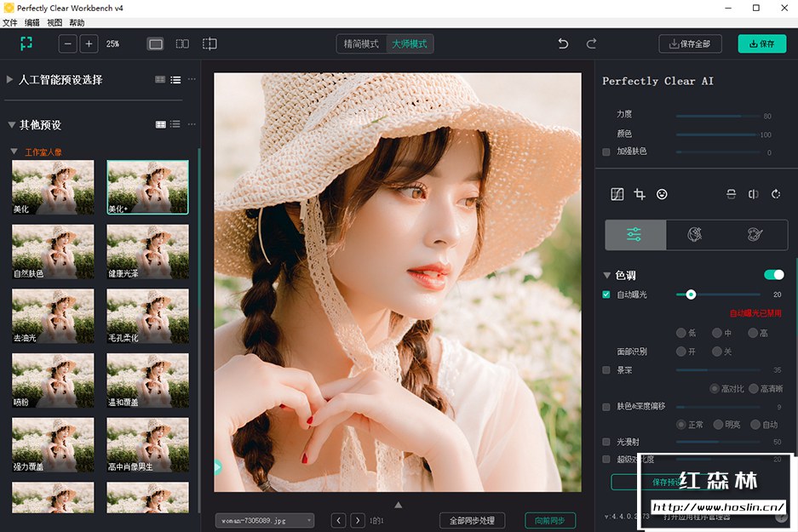The width and height of the screenshot is (798, 532).
Task: Select the 明亮 radio button
Action: [x=718, y=424]
